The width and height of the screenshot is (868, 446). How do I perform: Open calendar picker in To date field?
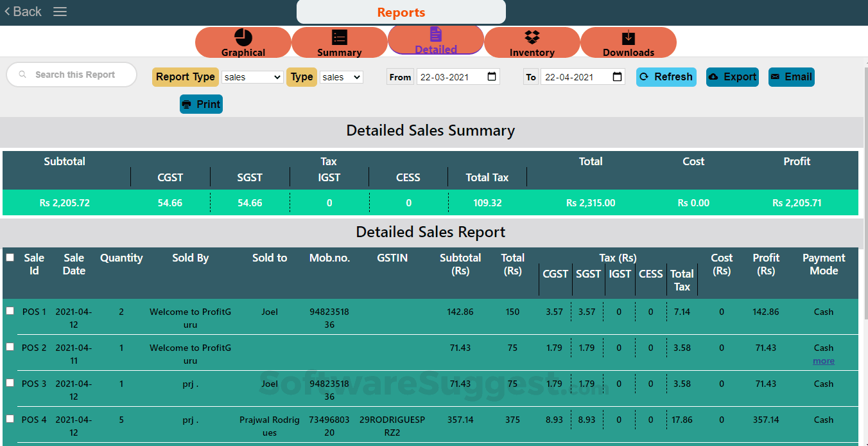tap(617, 77)
